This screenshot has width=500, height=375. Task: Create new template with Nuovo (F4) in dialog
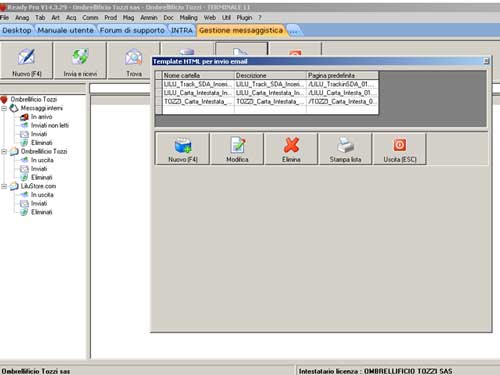pos(183,149)
